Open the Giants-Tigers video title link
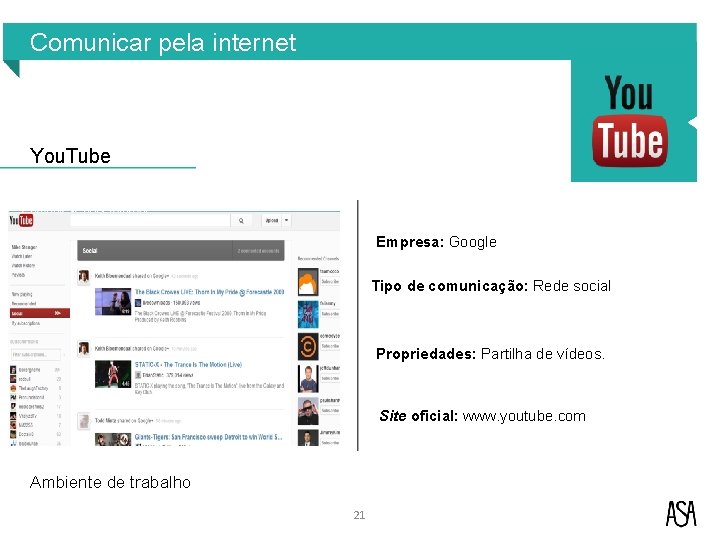The height and width of the screenshot is (540, 720). tap(208, 437)
